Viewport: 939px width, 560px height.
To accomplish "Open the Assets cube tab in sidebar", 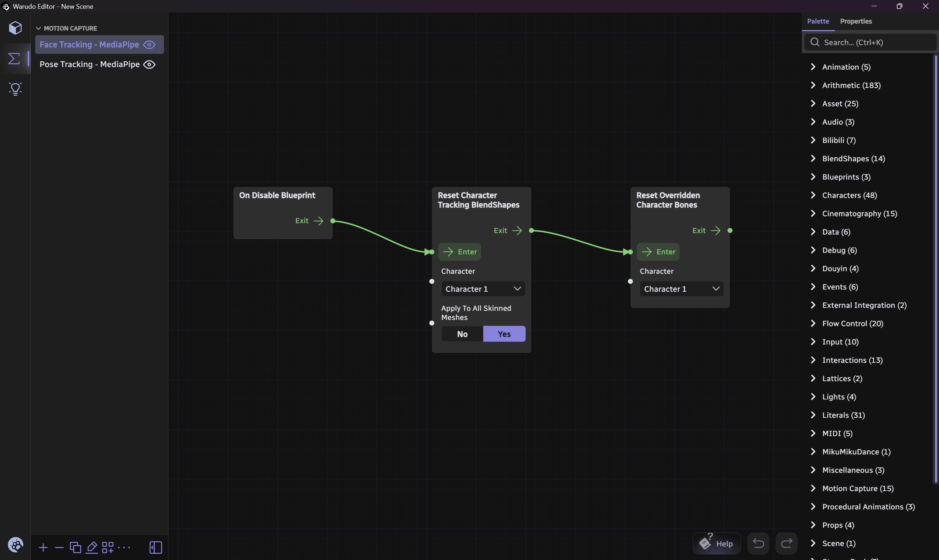I will tap(15, 27).
